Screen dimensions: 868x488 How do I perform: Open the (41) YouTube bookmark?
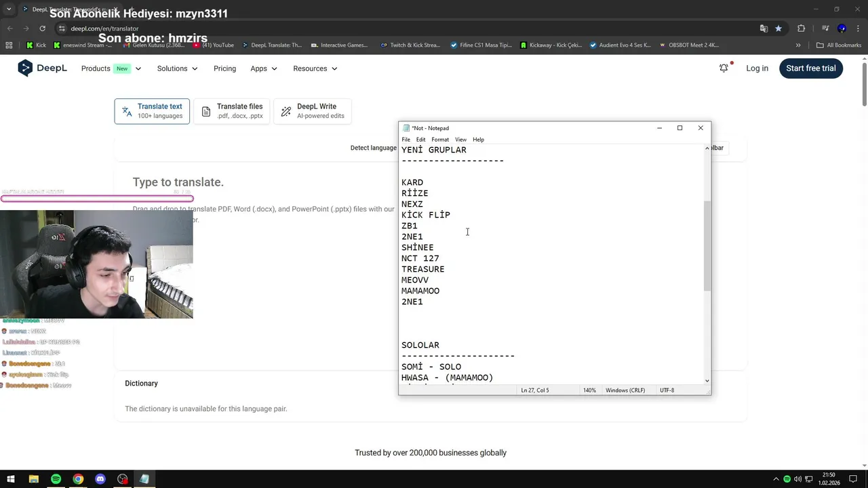(x=213, y=45)
